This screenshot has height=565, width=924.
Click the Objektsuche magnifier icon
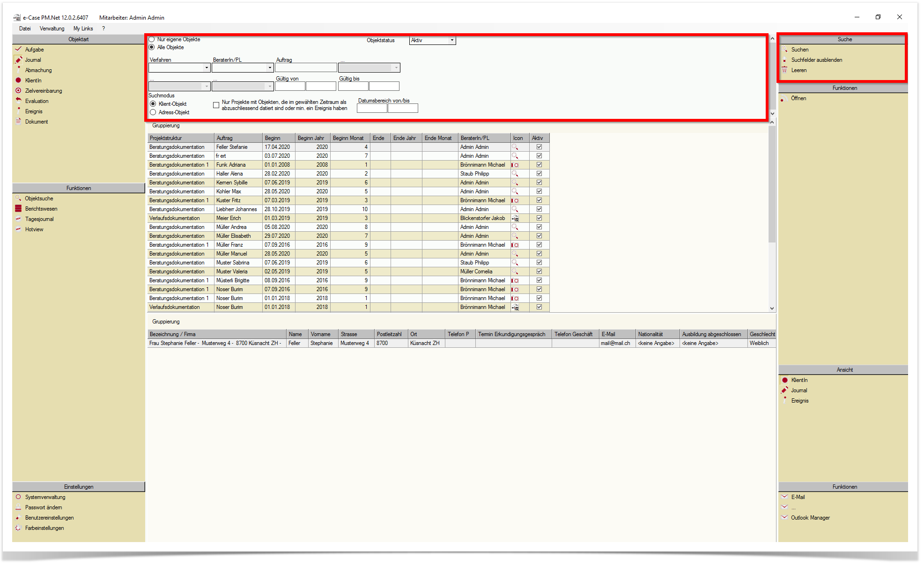18,198
